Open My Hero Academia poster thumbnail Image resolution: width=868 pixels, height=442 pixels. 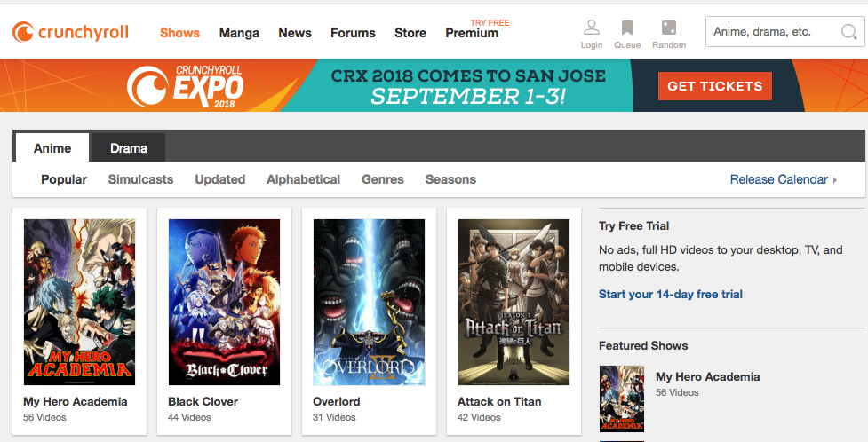click(x=79, y=302)
